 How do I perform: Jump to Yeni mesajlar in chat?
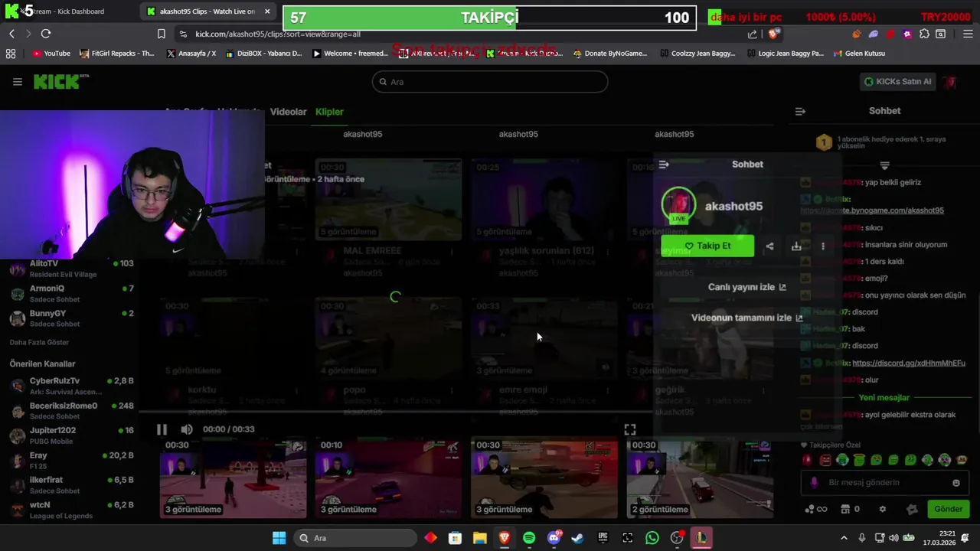pos(884,397)
